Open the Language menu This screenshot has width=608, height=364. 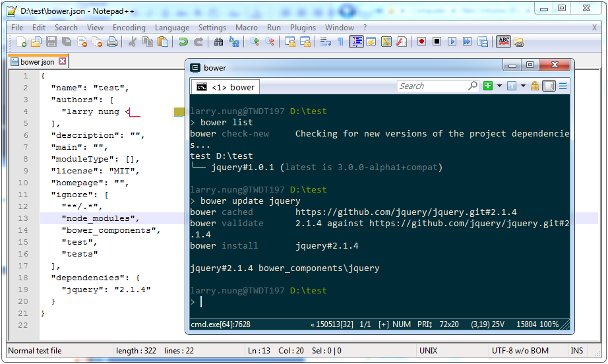172,28
